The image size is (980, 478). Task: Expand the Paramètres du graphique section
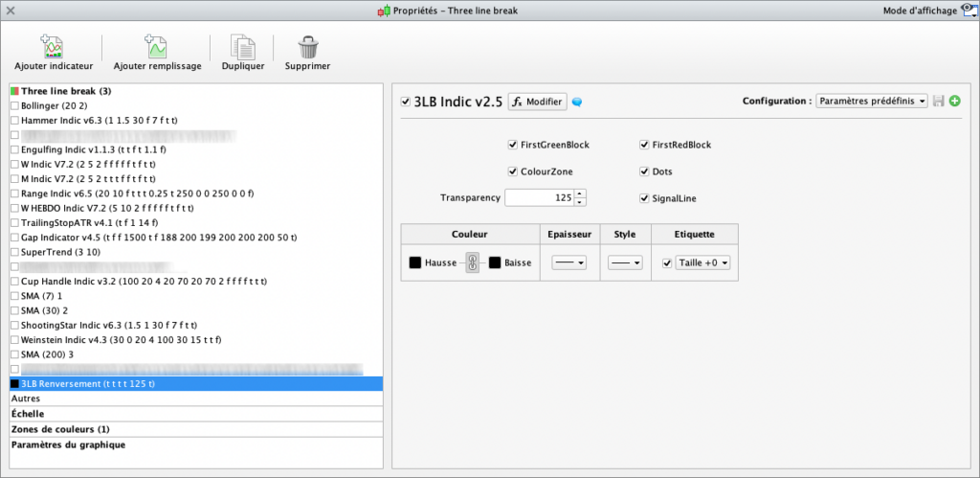tap(195, 445)
